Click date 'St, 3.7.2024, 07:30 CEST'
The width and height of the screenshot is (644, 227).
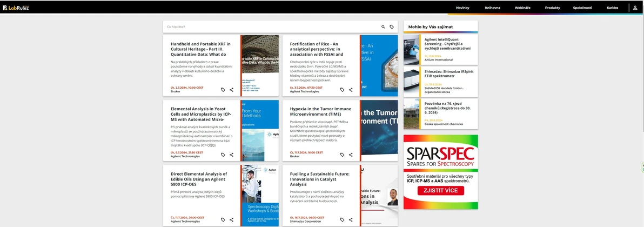306,88
